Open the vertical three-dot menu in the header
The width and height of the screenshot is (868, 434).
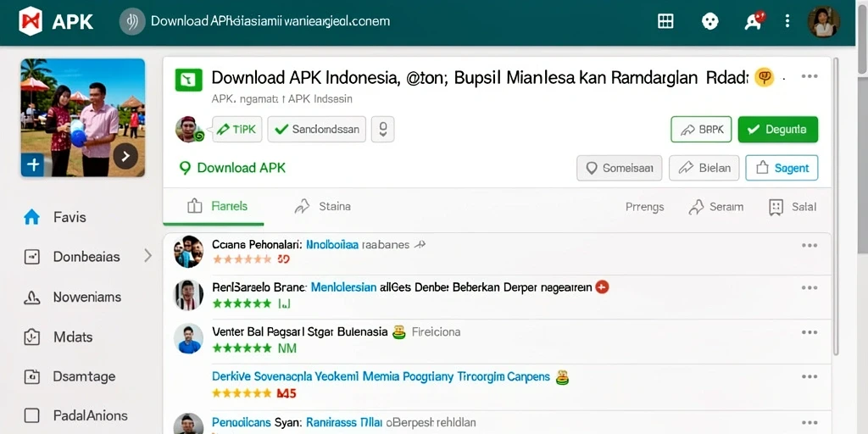click(787, 21)
